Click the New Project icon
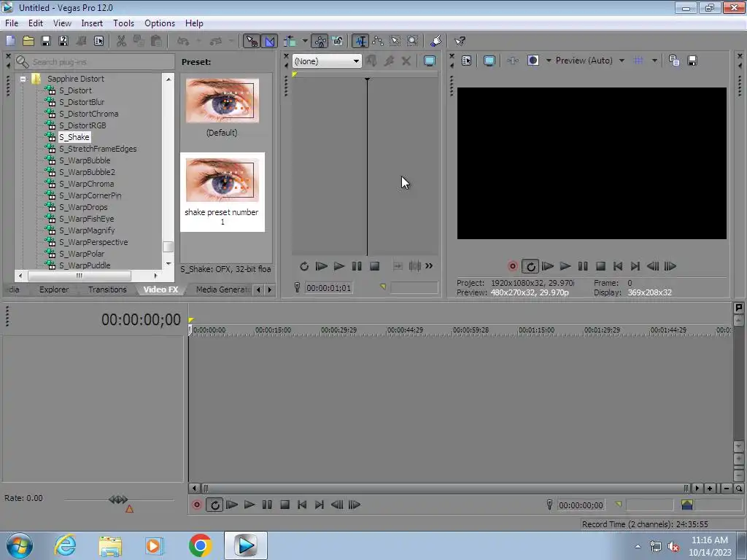The width and height of the screenshot is (747, 560). click(10, 42)
